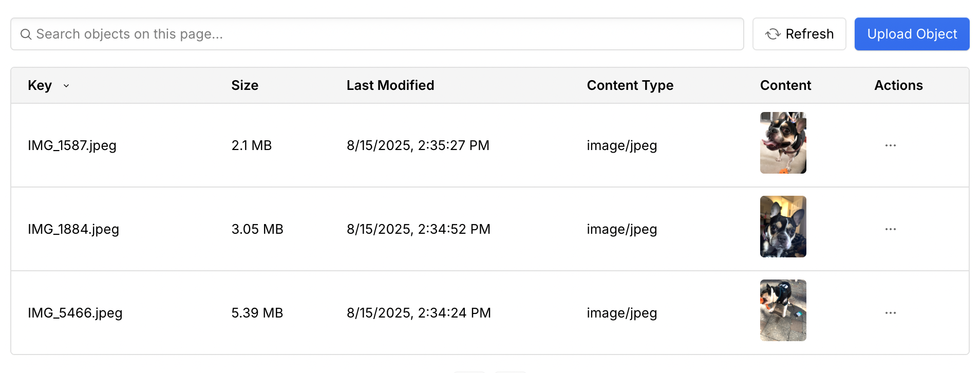This screenshot has height=373, width=980.
Task: Open the IMG_1587.jpeg thumbnail preview
Action: [783, 142]
